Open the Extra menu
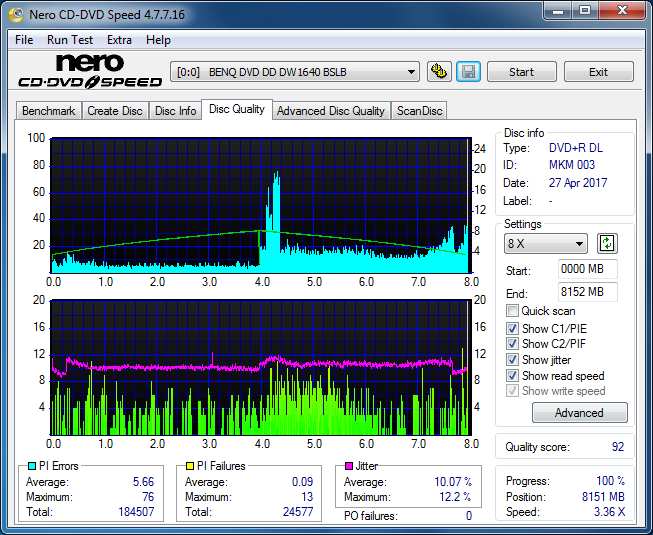The width and height of the screenshot is (653, 535). click(119, 40)
